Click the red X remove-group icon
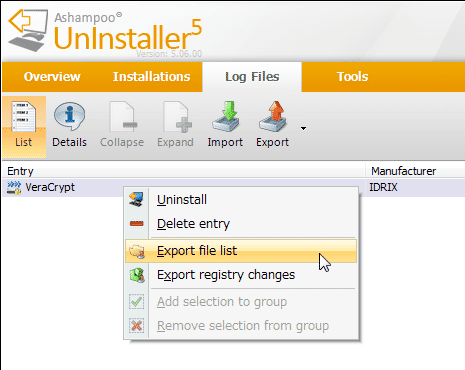The height and width of the screenshot is (370, 465). point(137,326)
